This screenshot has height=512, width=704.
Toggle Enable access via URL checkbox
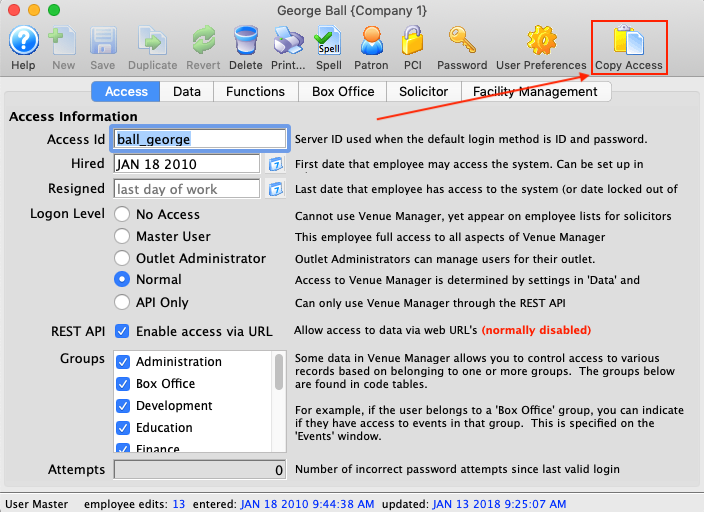coord(122,331)
